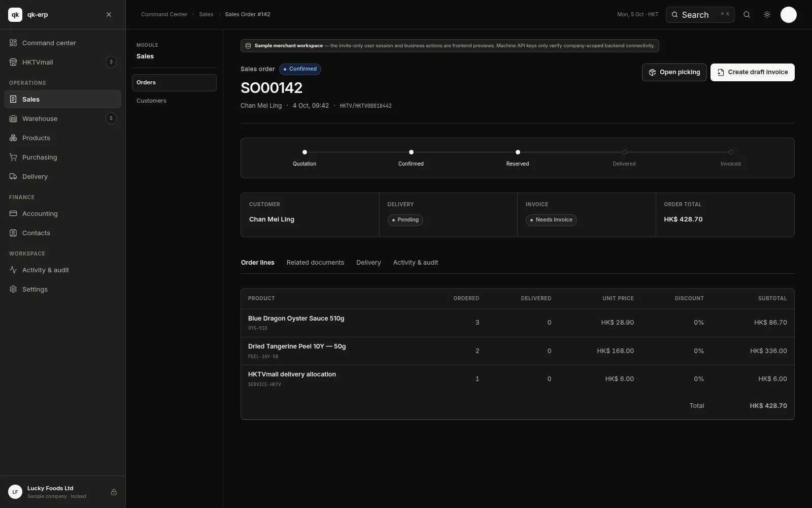Click the qk-erp logo icon
Screen dimensions: 812x508
[x=15, y=15]
